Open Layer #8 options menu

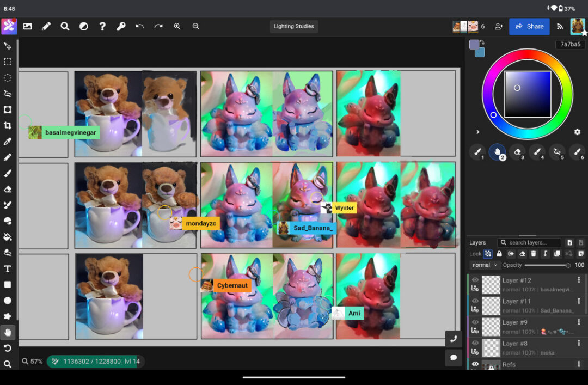(x=579, y=343)
